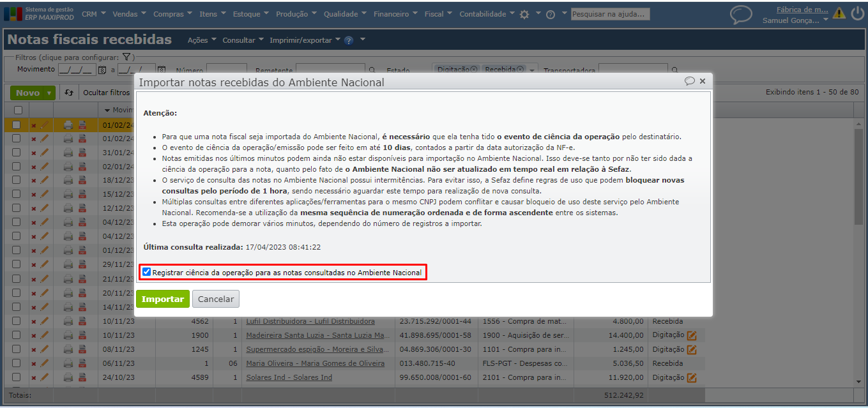Image resolution: width=868 pixels, height=408 pixels.
Task: Remove the Recebida state filter tag
Action: [521, 70]
